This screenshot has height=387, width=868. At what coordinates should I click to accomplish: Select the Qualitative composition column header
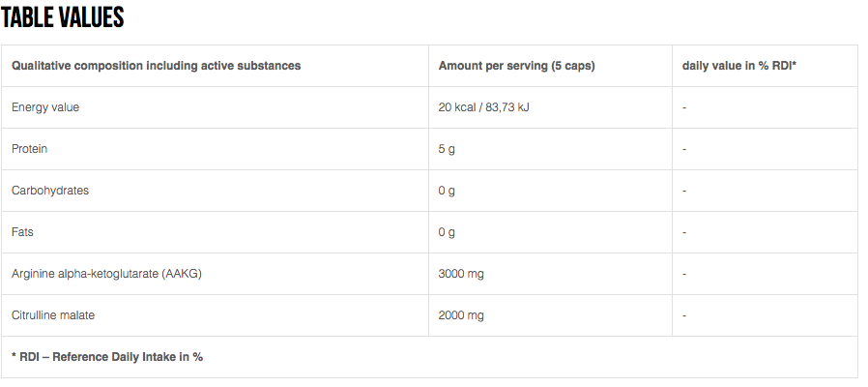pyautogui.click(x=157, y=66)
